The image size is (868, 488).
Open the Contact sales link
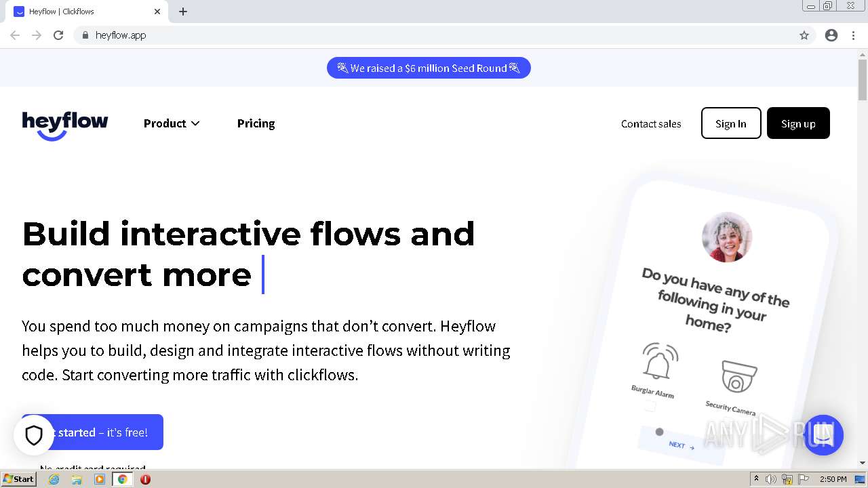[x=651, y=123]
